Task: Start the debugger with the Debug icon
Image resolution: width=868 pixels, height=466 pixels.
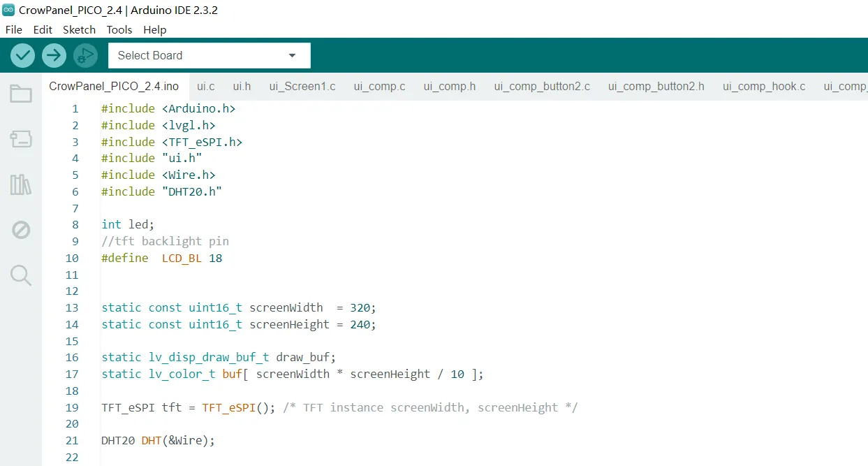Action: 85,55
